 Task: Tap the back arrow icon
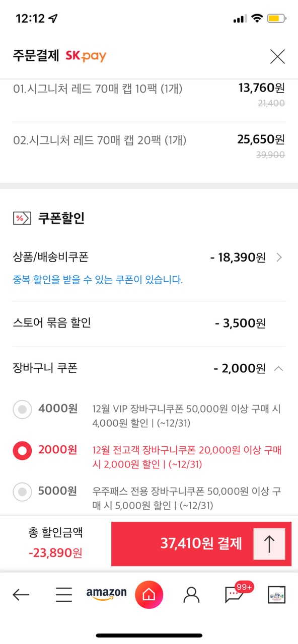(x=21, y=595)
